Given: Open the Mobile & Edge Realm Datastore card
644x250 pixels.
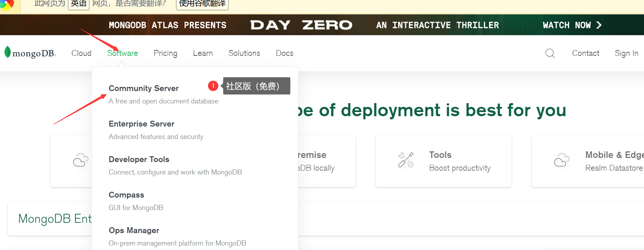Looking at the screenshot, I should coord(588,161).
